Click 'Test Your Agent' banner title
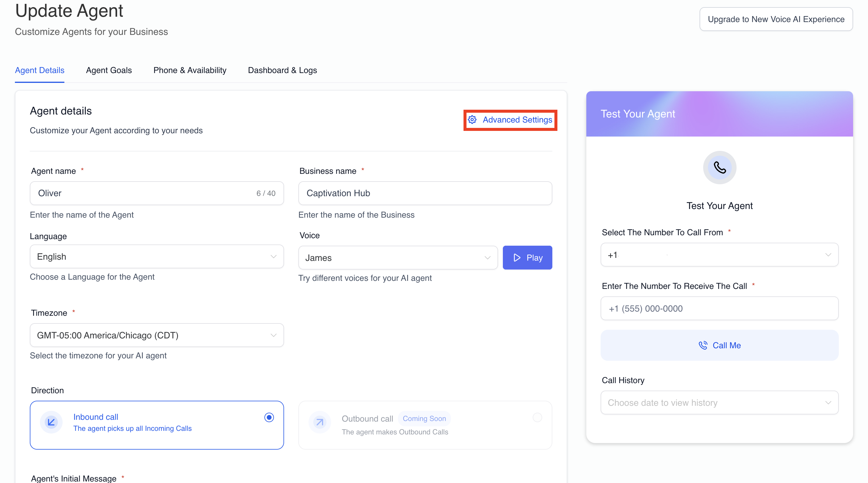 coord(638,114)
